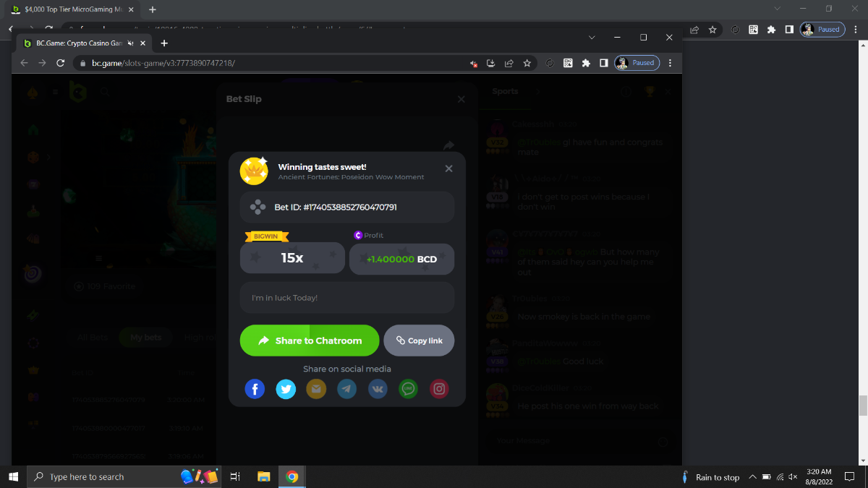Copy link to the bet
This screenshot has width=868, height=488.
419,341
